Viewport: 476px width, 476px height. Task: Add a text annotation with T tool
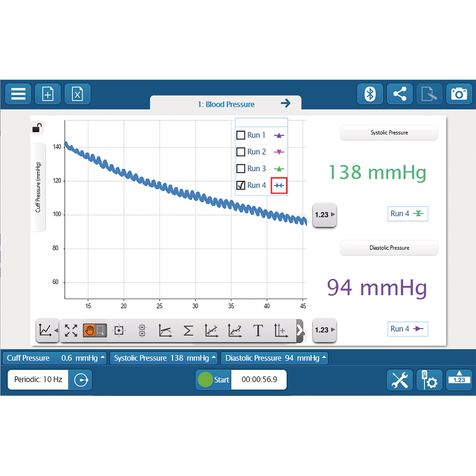click(258, 330)
